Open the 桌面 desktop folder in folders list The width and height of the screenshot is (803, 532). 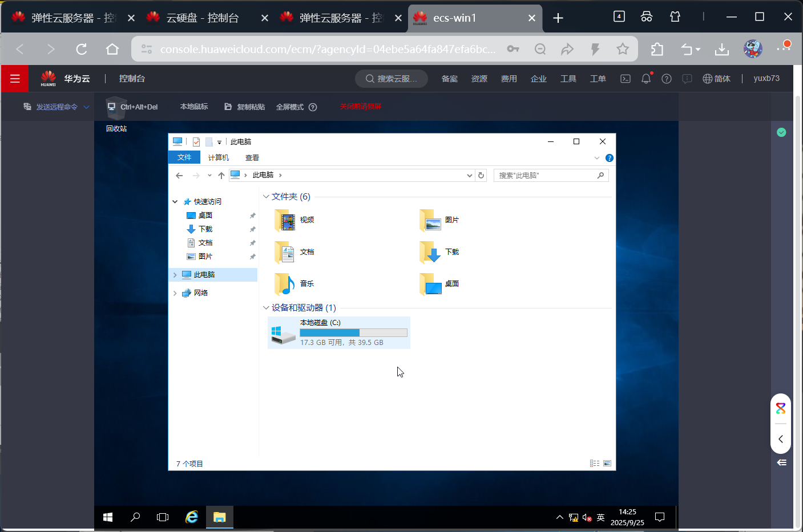[x=439, y=284]
